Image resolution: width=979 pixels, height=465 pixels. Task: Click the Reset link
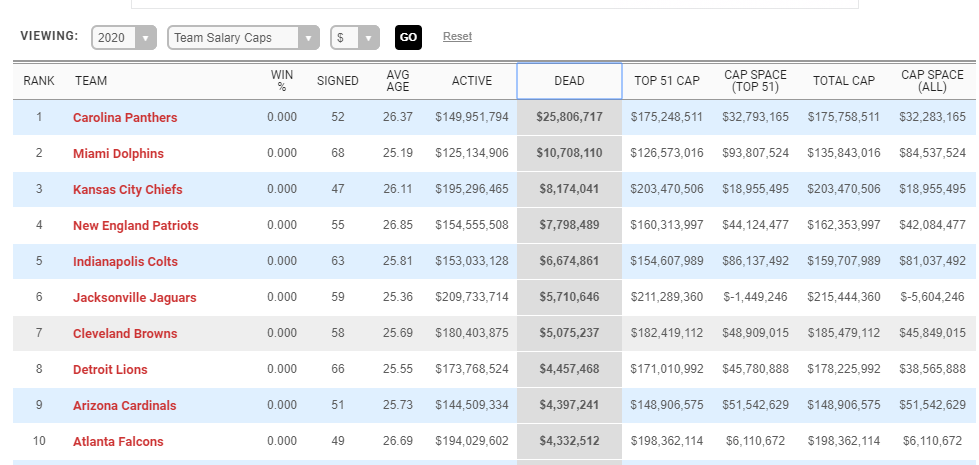coord(458,36)
